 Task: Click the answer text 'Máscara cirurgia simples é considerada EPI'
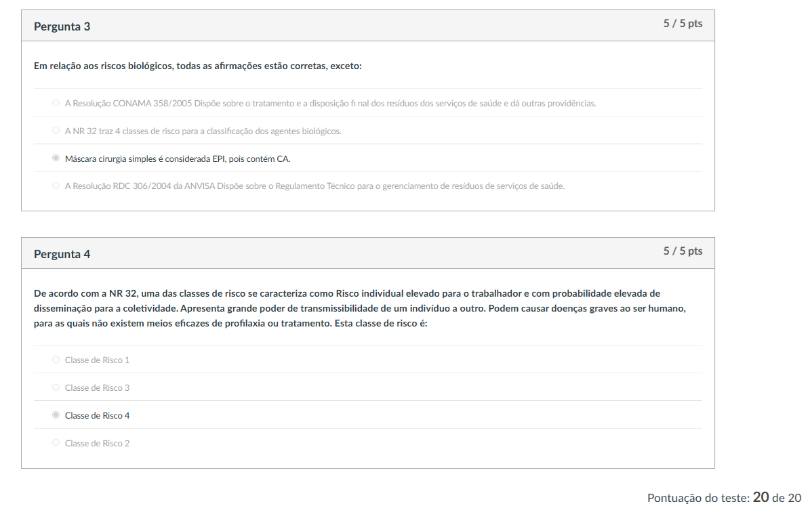tap(177, 159)
